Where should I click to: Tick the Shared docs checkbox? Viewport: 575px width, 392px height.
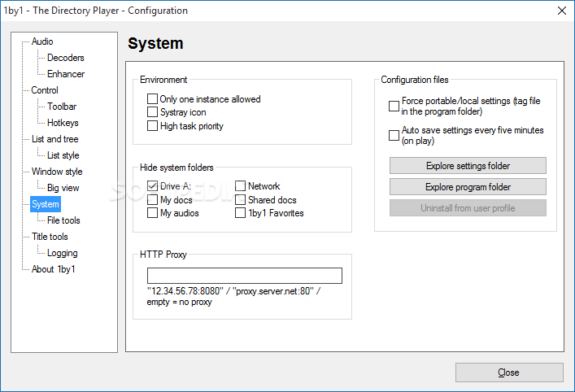(x=240, y=200)
